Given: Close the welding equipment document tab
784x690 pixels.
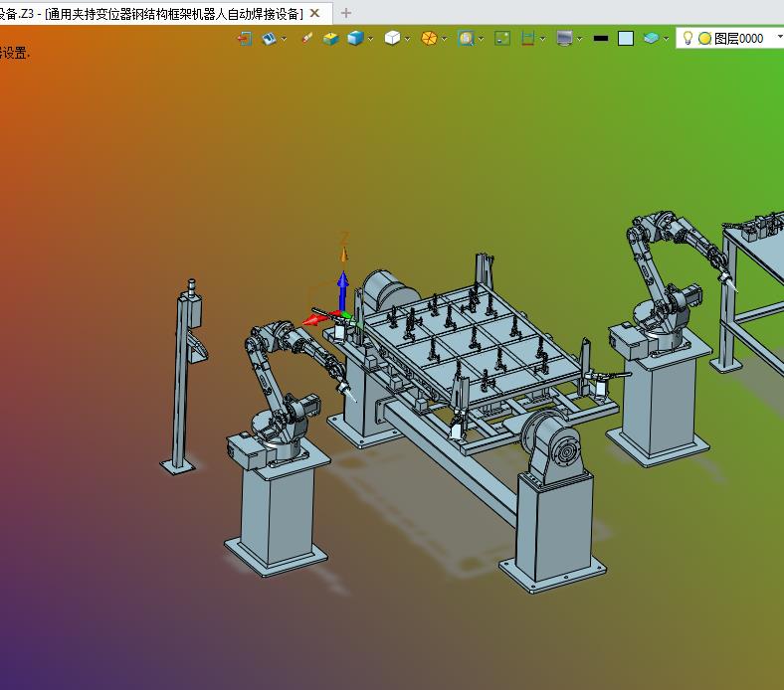Looking at the screenshot, I should [314, 14].
